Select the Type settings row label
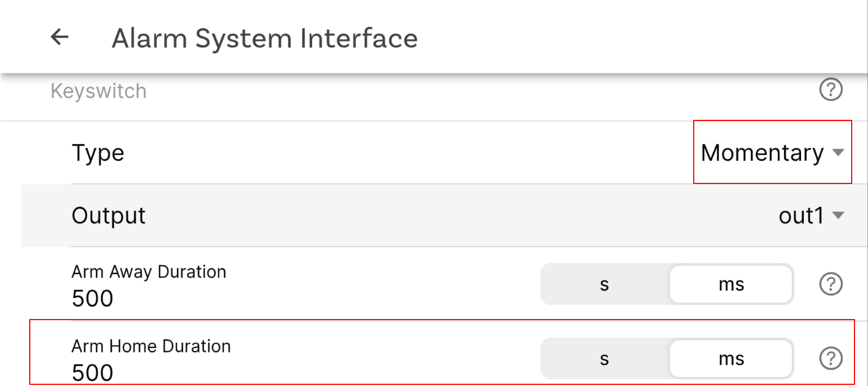The height and width of the screenshot is (386, 868). [98, 152]
